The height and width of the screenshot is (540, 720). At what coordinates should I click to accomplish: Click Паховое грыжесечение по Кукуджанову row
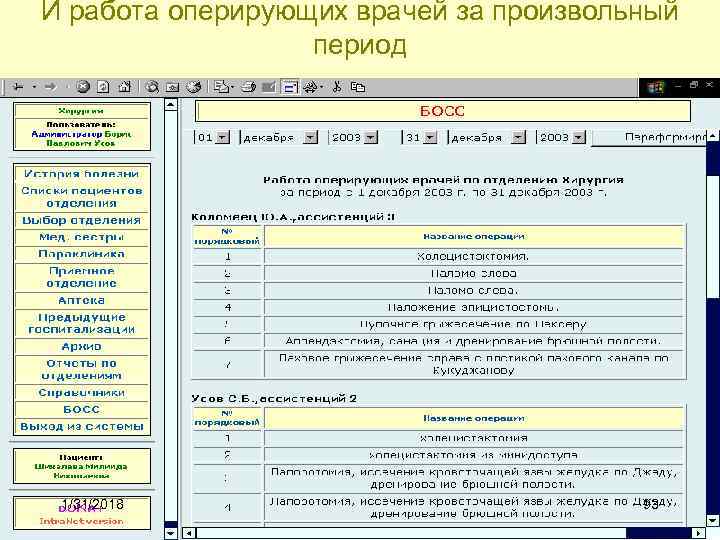439,364
